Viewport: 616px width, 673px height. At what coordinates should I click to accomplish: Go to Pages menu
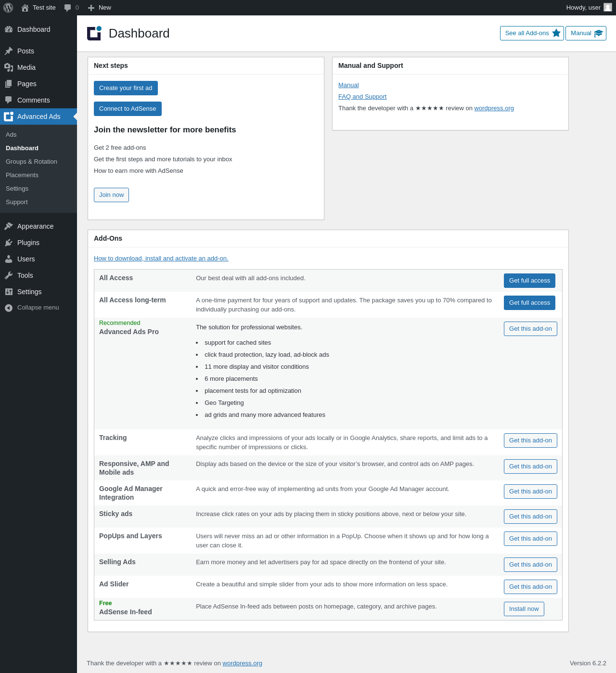(x=38, y=84)
